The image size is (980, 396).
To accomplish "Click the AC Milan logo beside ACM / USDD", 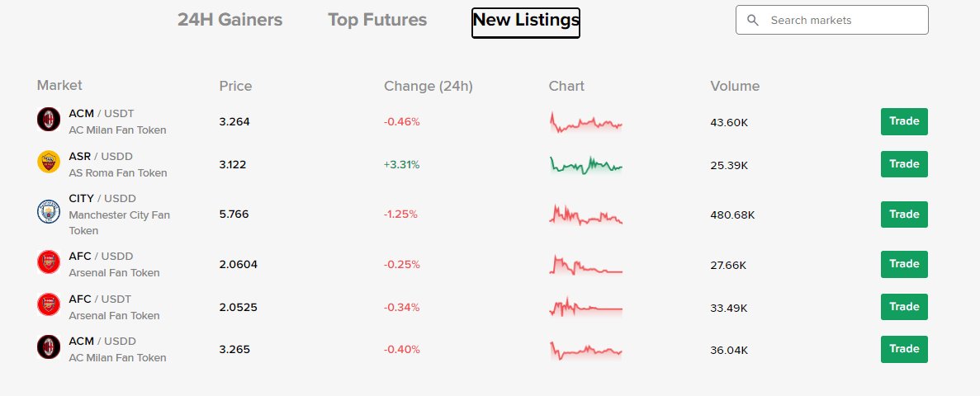I will pos(49,346).
